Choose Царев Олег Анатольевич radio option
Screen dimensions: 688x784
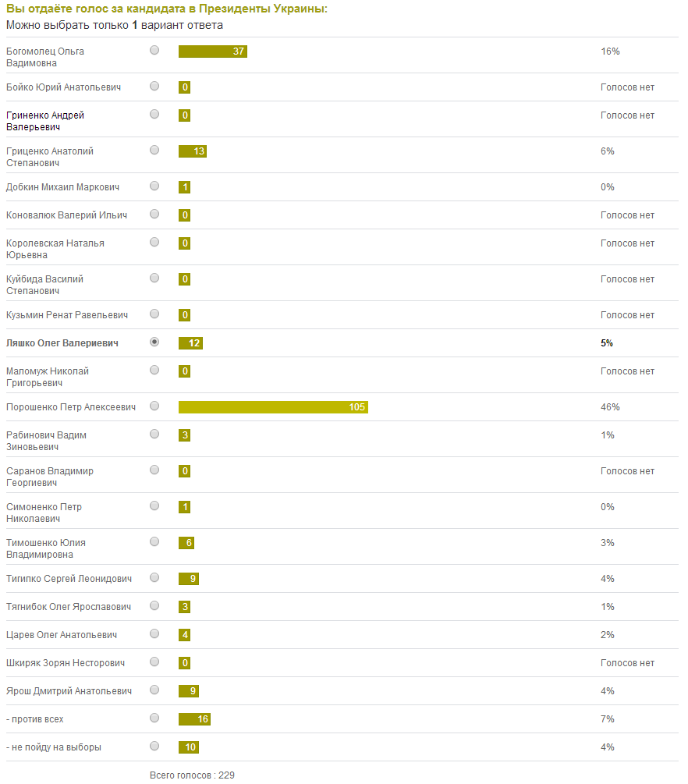(x=154, y=633)
